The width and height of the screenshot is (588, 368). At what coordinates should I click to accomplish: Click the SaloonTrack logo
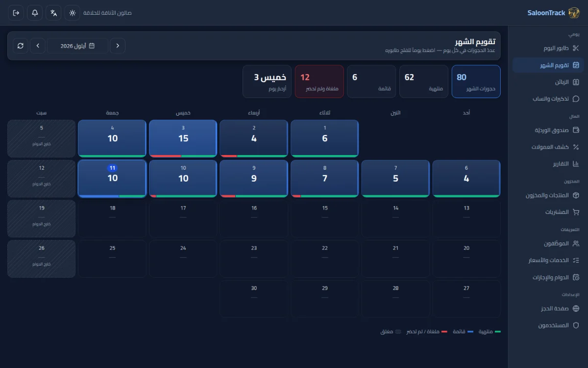click(x=574, y=13)
